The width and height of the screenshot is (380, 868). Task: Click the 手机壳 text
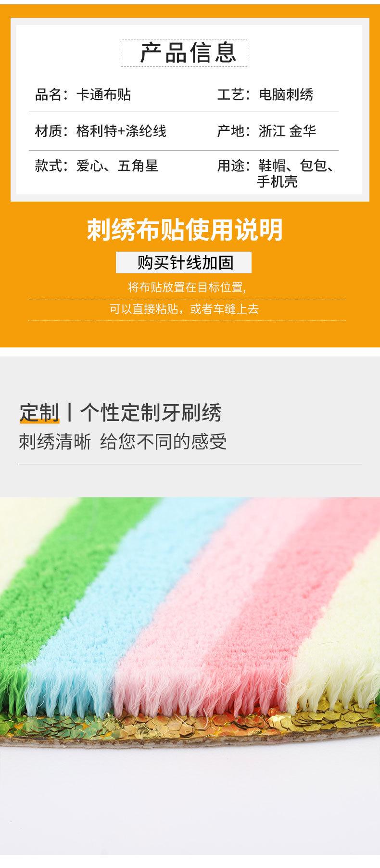[x=277, y=181]
